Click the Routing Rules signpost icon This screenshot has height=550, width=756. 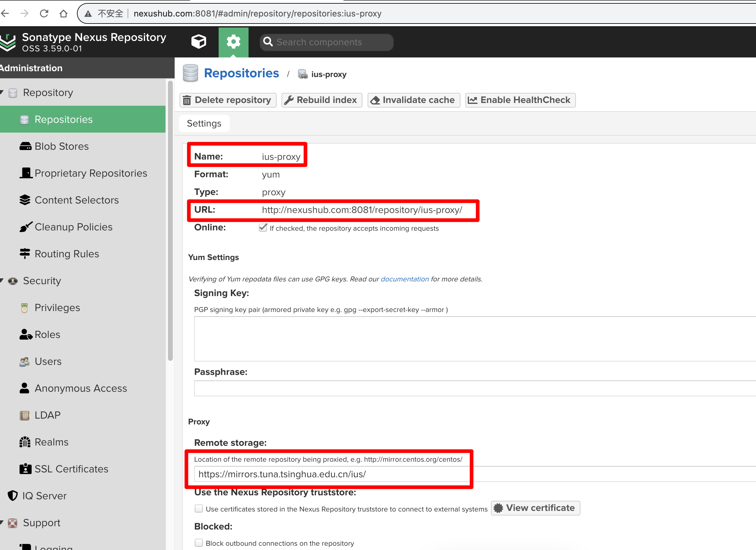click(25, 254)
